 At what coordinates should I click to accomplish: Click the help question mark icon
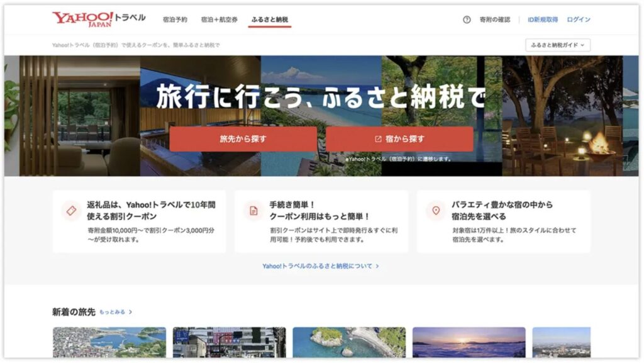pos(467,20)
